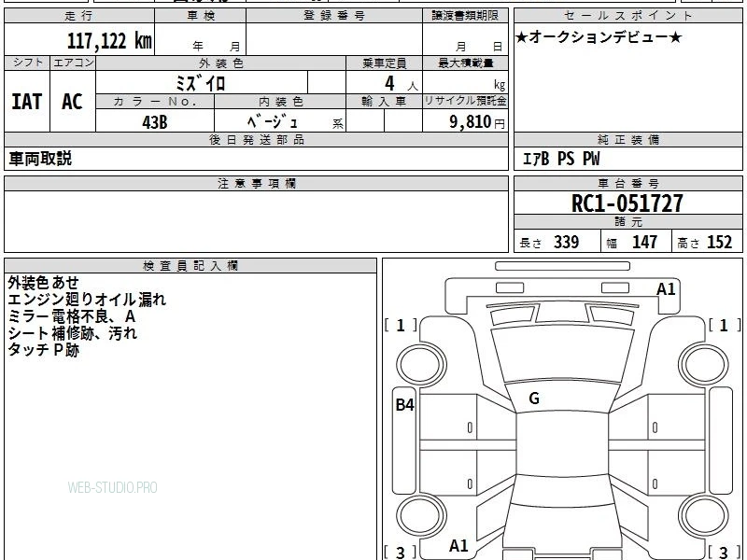Click the G mark on the windshield

[534, 399]
